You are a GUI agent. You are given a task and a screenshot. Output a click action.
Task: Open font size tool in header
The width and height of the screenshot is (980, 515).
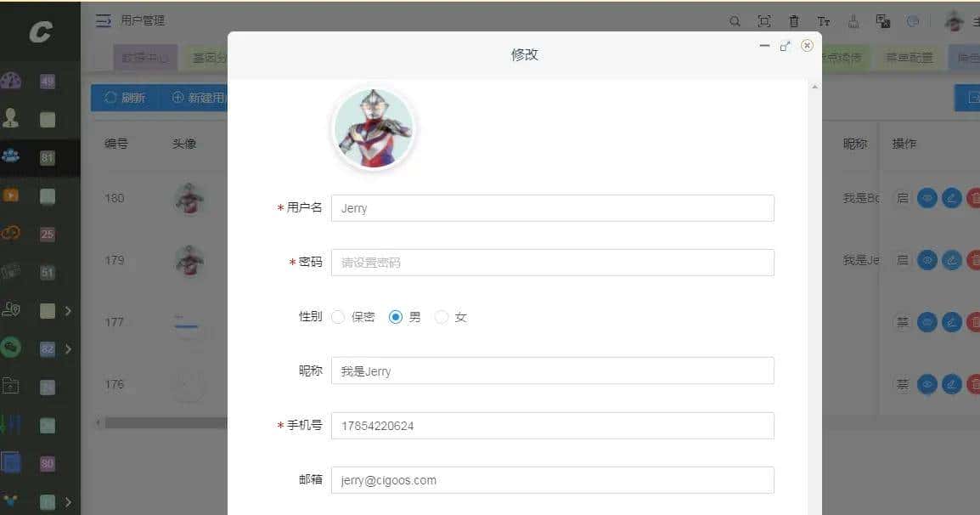824,21
